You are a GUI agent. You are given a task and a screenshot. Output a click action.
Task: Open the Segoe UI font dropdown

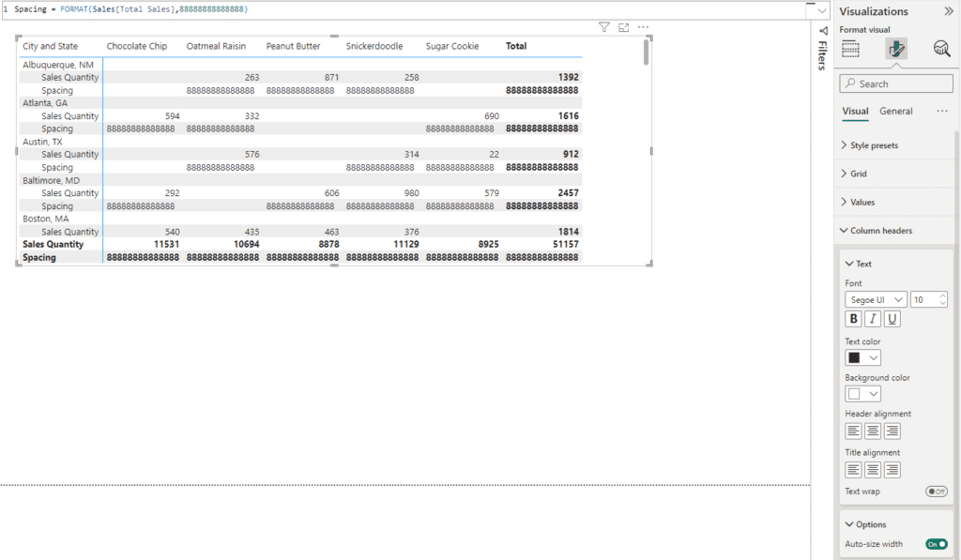(x=876, y=299)
